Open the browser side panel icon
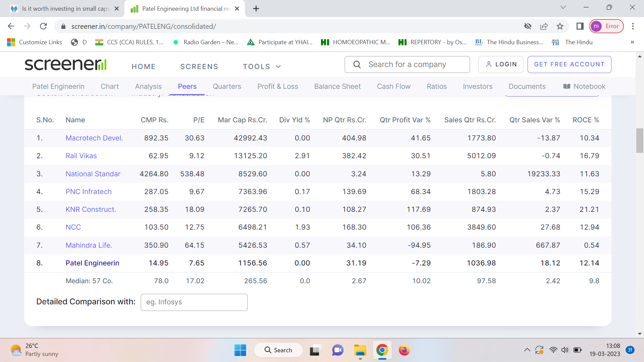644x362 pixels. coord(580,26)
